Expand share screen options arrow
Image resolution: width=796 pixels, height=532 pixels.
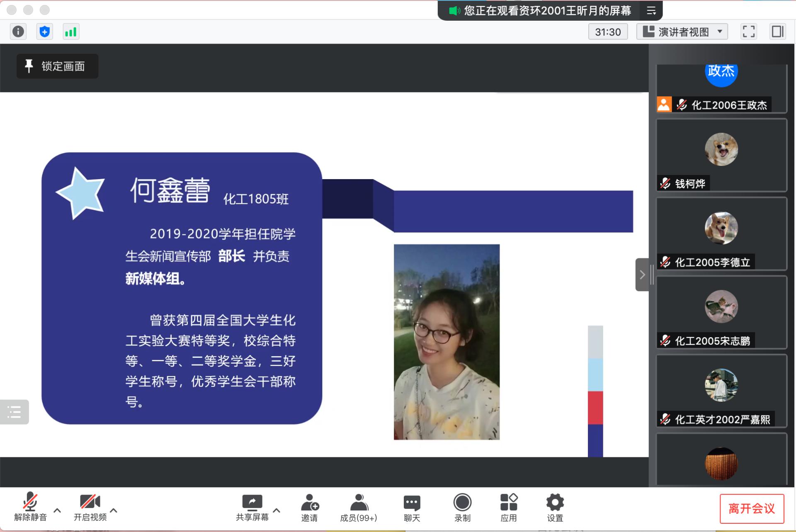tap(277, 510)
